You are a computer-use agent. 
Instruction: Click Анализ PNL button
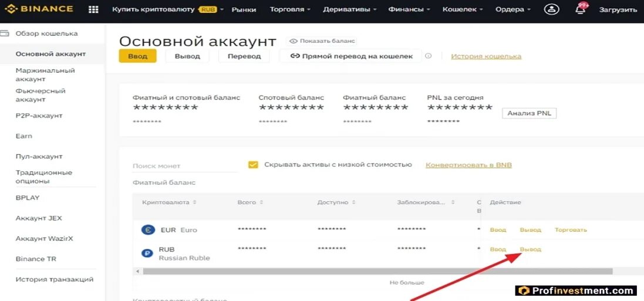(530, 113)
